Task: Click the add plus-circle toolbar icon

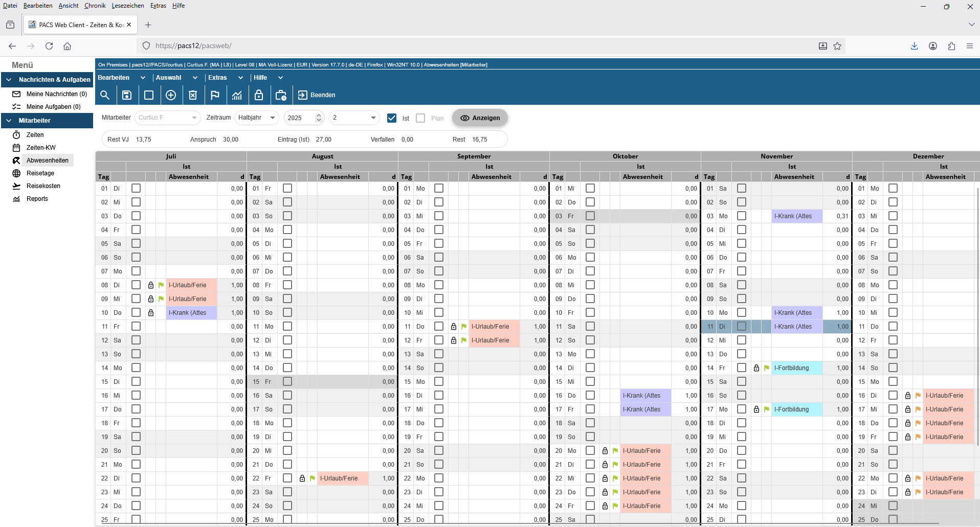Action: (171, 95)
